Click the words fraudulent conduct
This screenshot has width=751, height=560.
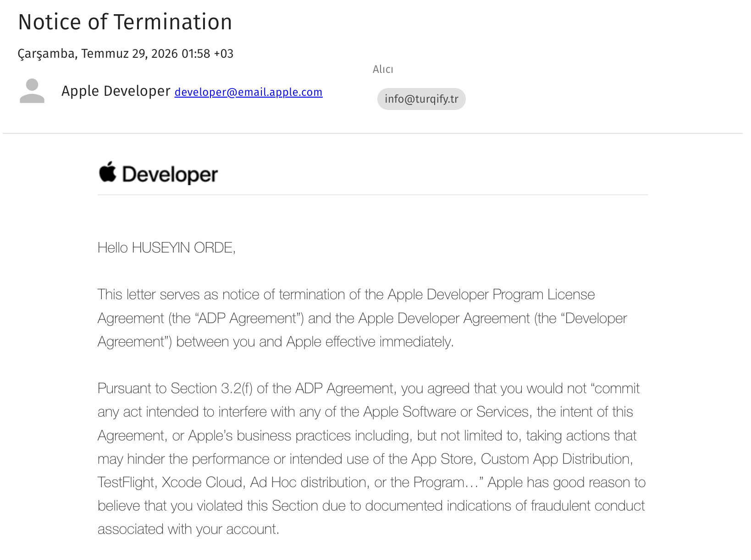[588, 505]
